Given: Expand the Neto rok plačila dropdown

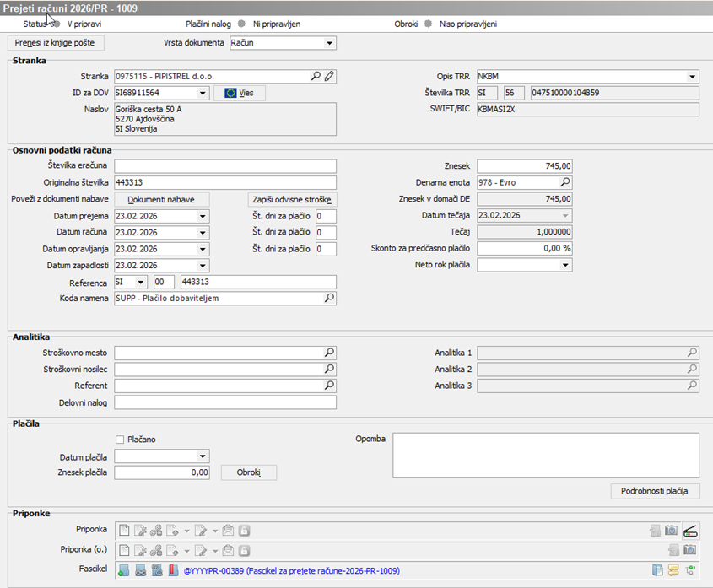Looking at the screenshot, I should click(565, 266).
